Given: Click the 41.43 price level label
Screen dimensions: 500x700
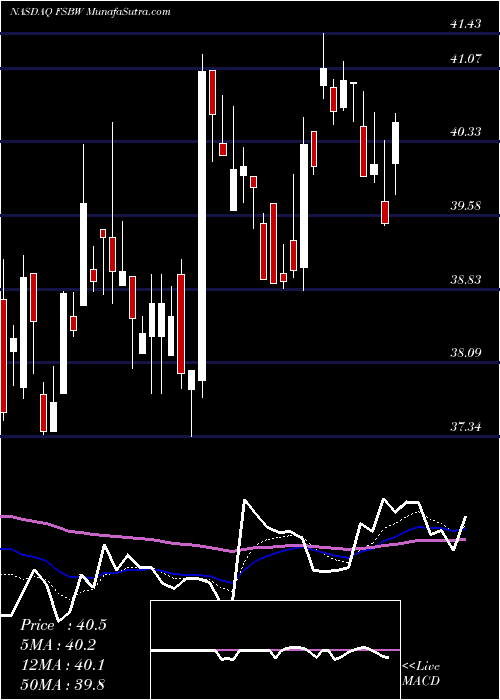Looking at the screenshot, I should [466, 24].
